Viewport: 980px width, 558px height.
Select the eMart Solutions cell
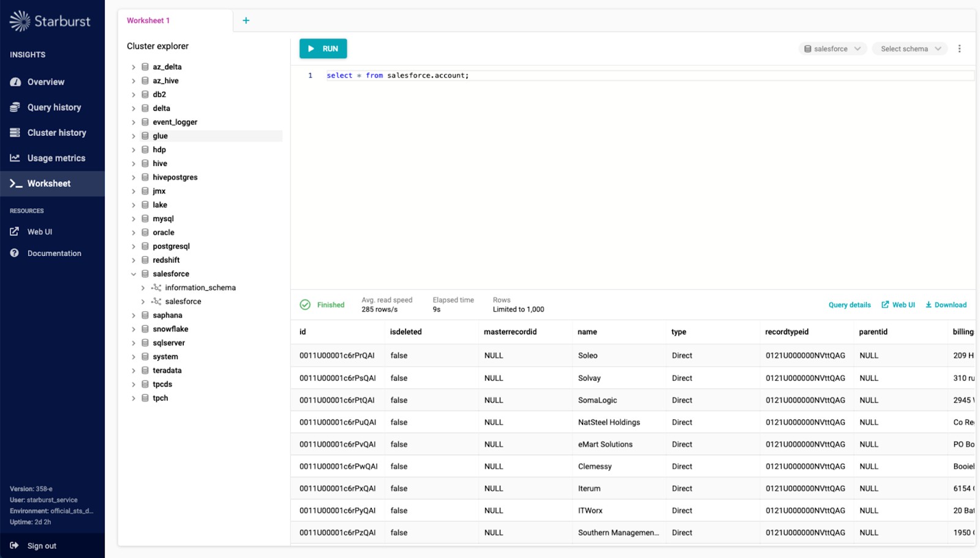(605, 445)
